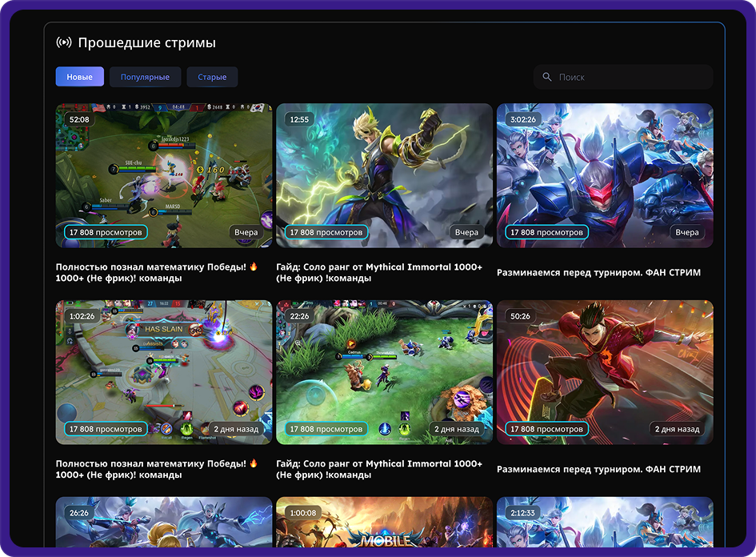Viewport: 756px width, 557px height.
Task: Open the 50:26 skateboard hero thumbnail
Action: pyautogui.click(x=605, y=372)
